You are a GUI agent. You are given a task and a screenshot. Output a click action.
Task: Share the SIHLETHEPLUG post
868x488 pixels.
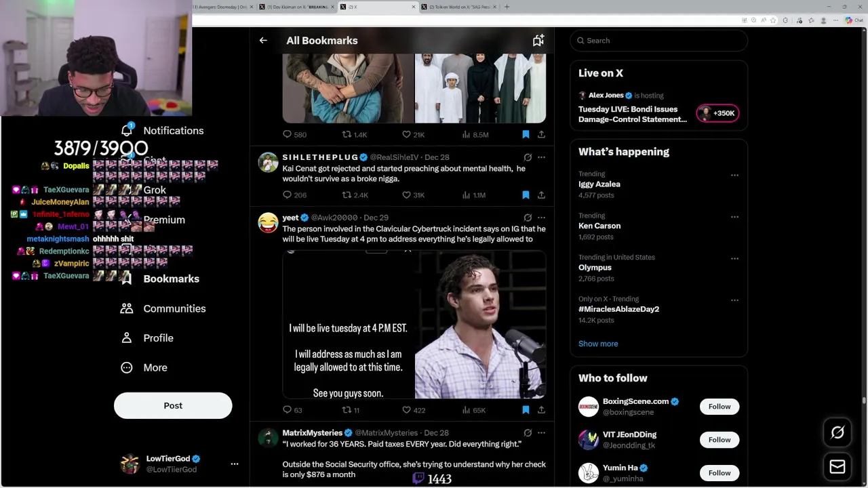tap(541, 195)
